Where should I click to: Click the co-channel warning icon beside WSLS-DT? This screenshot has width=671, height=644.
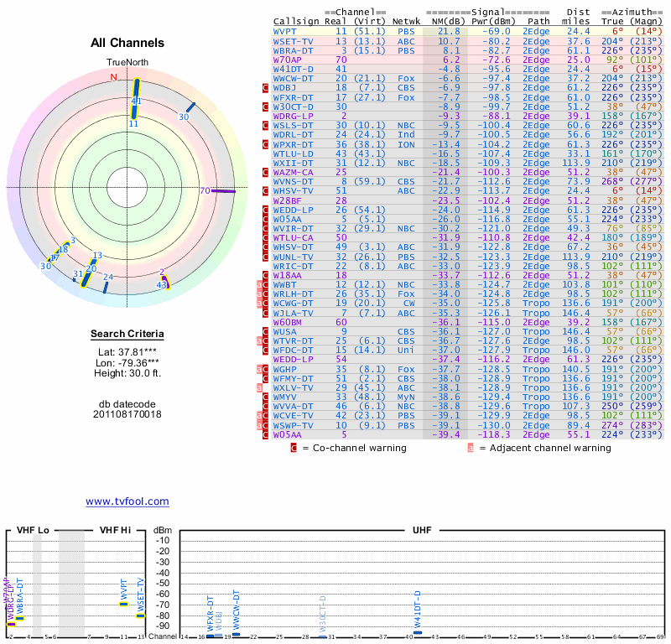coord(266,125)
